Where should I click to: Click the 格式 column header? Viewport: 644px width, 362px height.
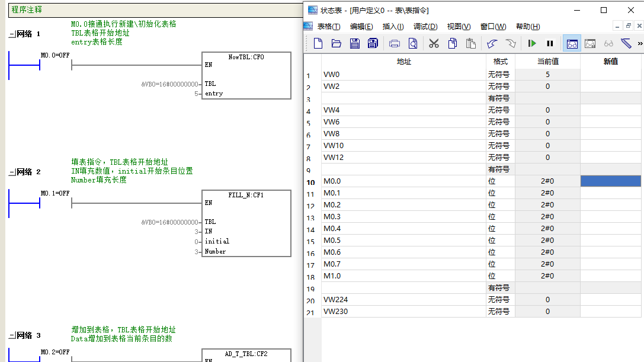click(500, 62)
